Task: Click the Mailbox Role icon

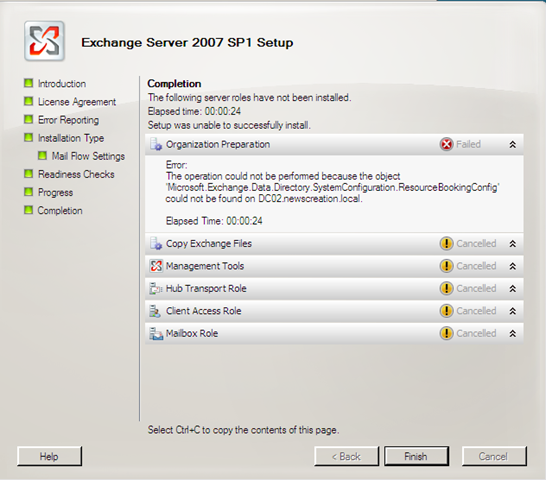Action: click(x=156, y=333)
